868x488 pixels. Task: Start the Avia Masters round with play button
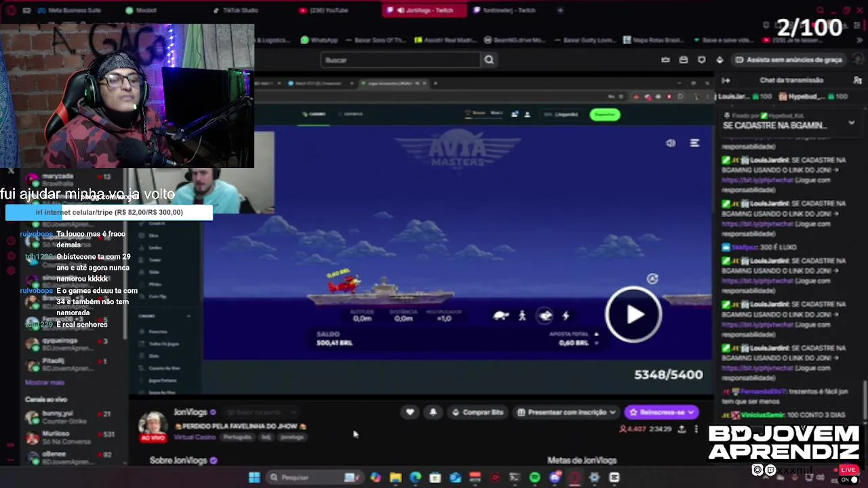[633, 314]
